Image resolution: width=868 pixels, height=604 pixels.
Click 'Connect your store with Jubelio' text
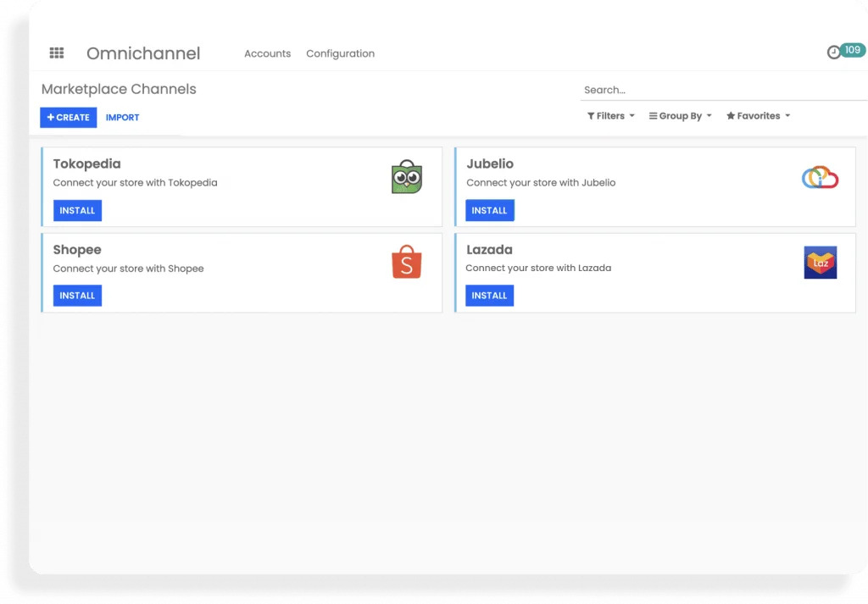tap(541, 182)
